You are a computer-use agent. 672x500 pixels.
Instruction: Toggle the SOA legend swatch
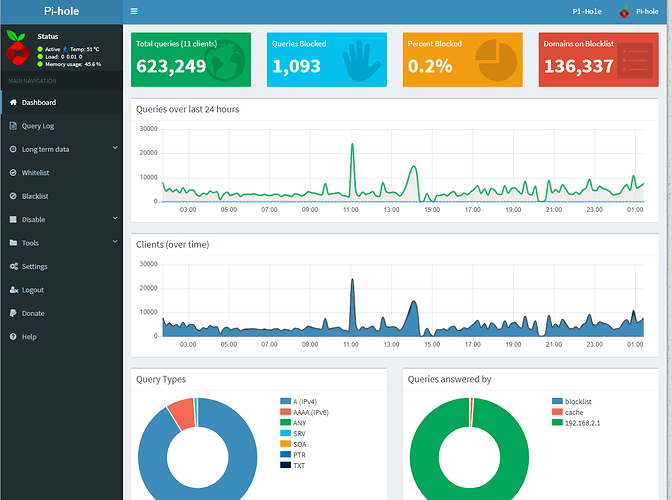[x=285, y=444]
